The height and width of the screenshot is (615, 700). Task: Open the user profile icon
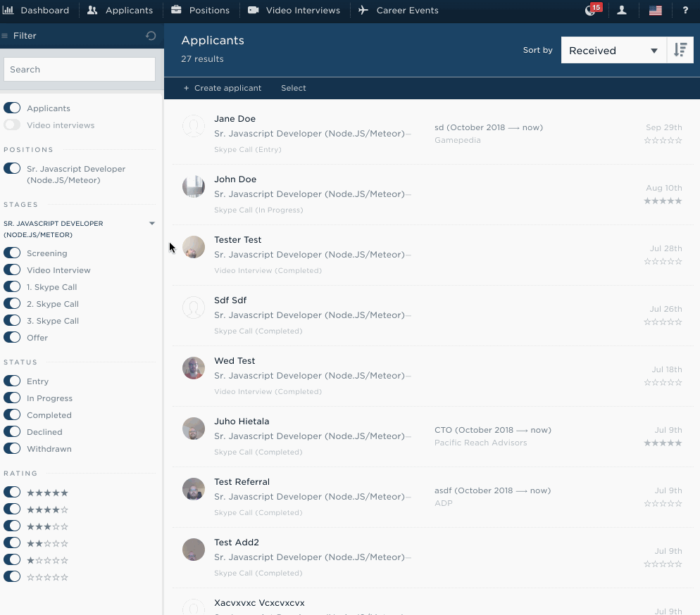pos(621,10)
